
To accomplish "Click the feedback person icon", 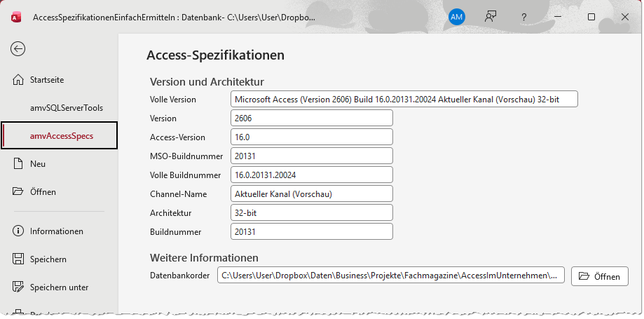I will (x=491, y=17).
